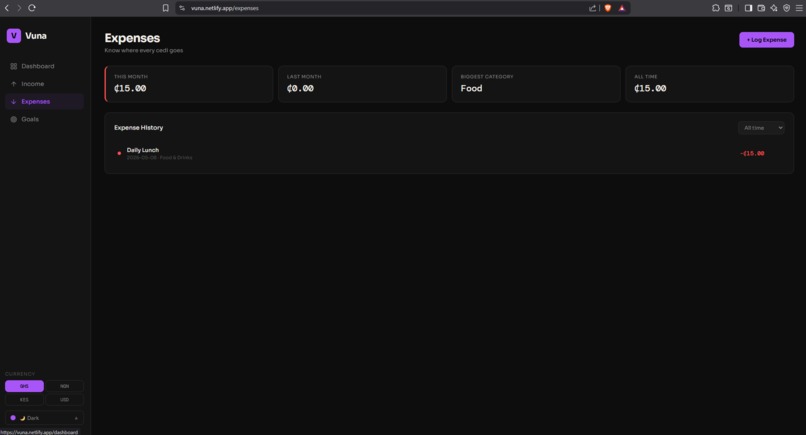The height and width of the screenshot is (435, 806).
Task: Click the VPN shield icon
Action: tap(786, 8)
